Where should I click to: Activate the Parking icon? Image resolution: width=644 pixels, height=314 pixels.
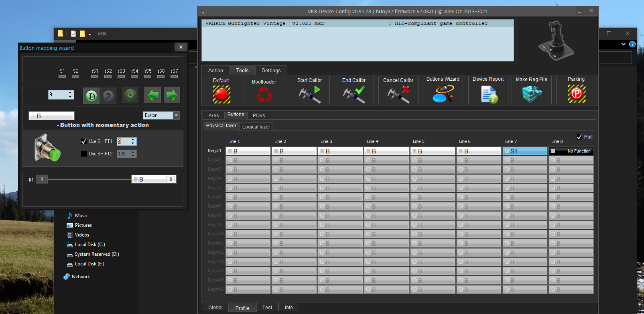(576, 94)
